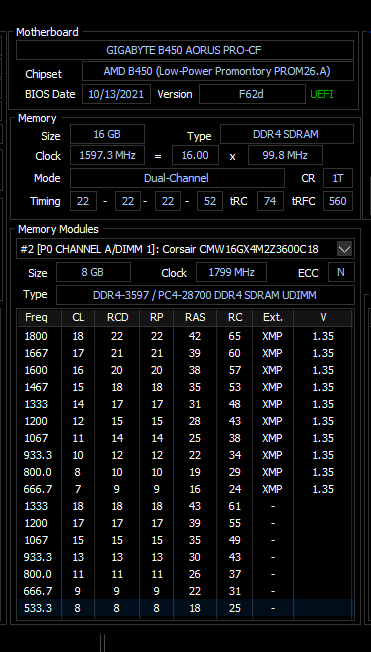Click the green UEFI indicator

click(x=322, y=94)
